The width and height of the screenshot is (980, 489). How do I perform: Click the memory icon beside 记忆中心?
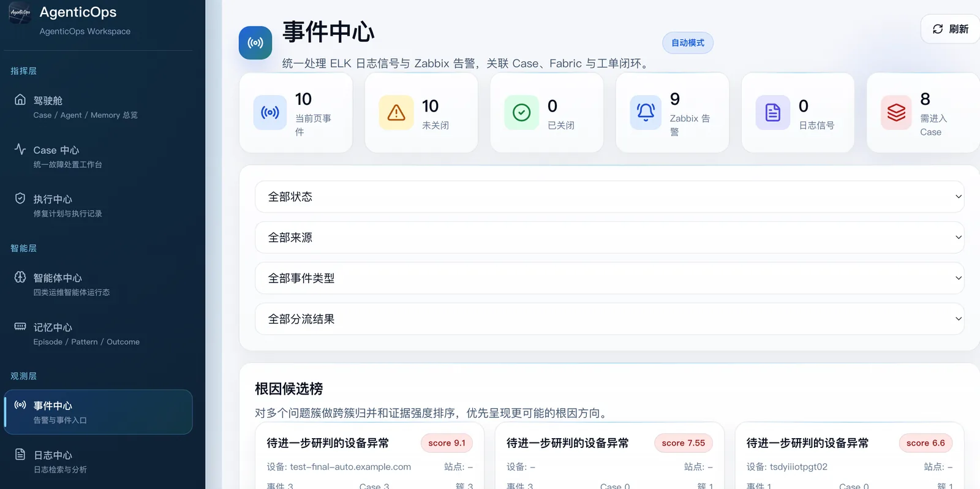(20, 326)
